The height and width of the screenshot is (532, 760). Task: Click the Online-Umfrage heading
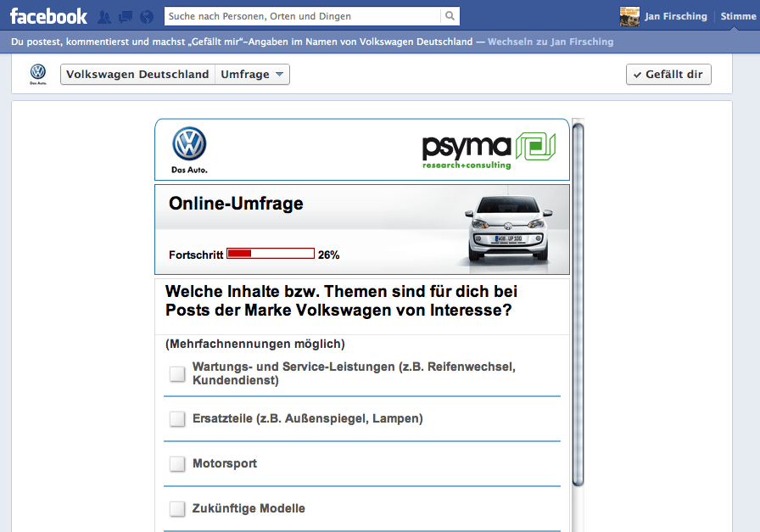coord(236,203)
